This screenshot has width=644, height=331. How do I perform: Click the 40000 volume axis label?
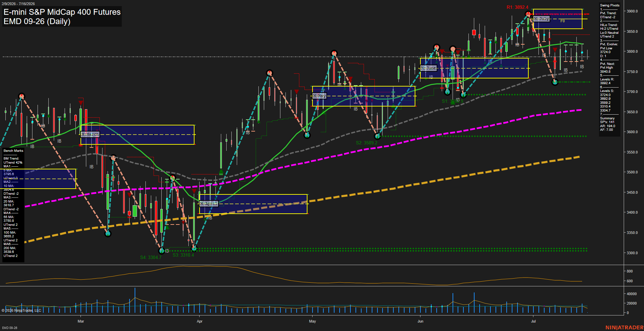(x=632, y=294)
